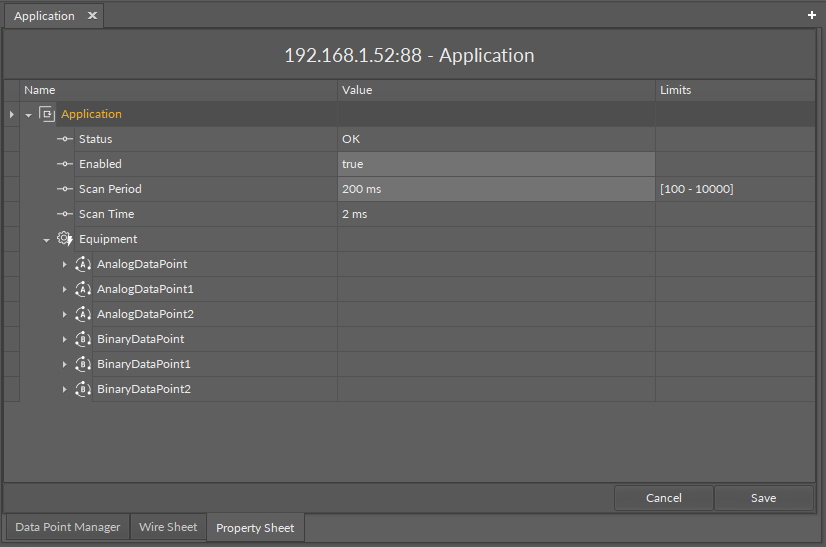Toggle the Enabled value field
The image size is (826, 547).
[x=496, y=164]
